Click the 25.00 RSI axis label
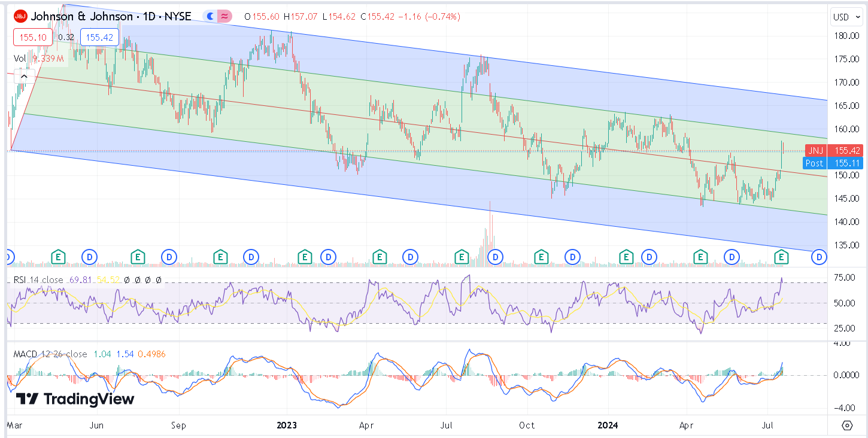Screen dimensions: 868x438 [843, 328]
